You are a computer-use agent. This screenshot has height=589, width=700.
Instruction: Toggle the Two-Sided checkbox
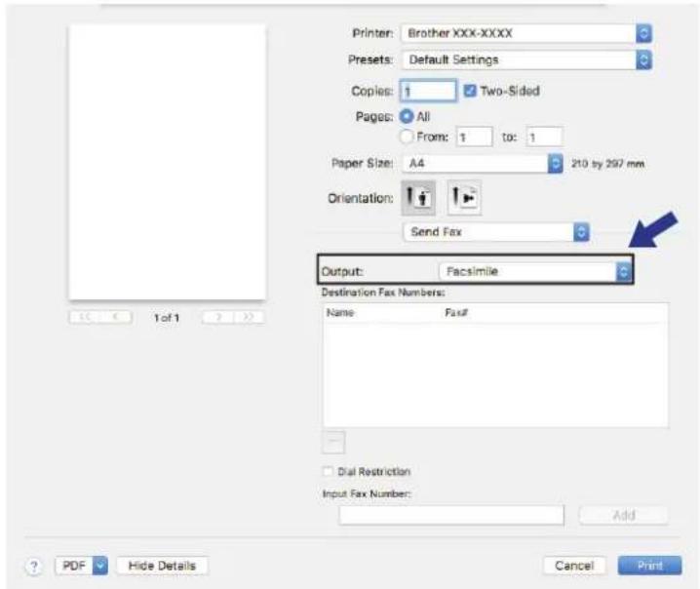470,91
